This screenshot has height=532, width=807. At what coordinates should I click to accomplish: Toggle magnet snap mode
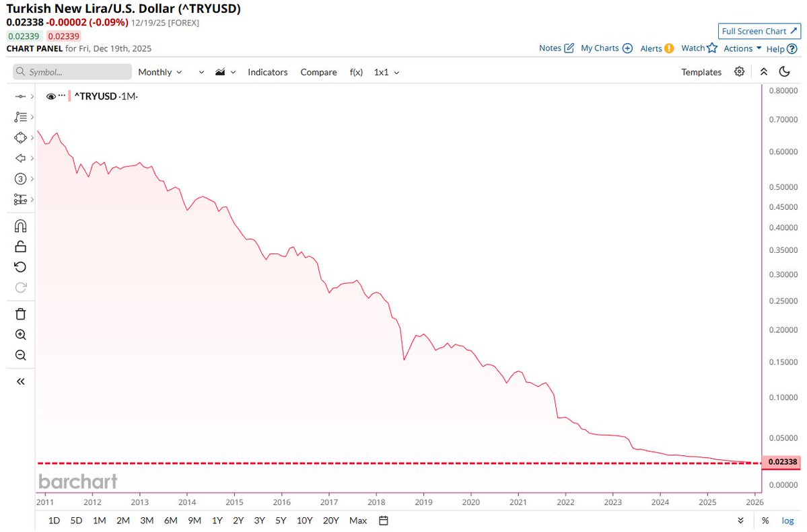coord(21,227)
